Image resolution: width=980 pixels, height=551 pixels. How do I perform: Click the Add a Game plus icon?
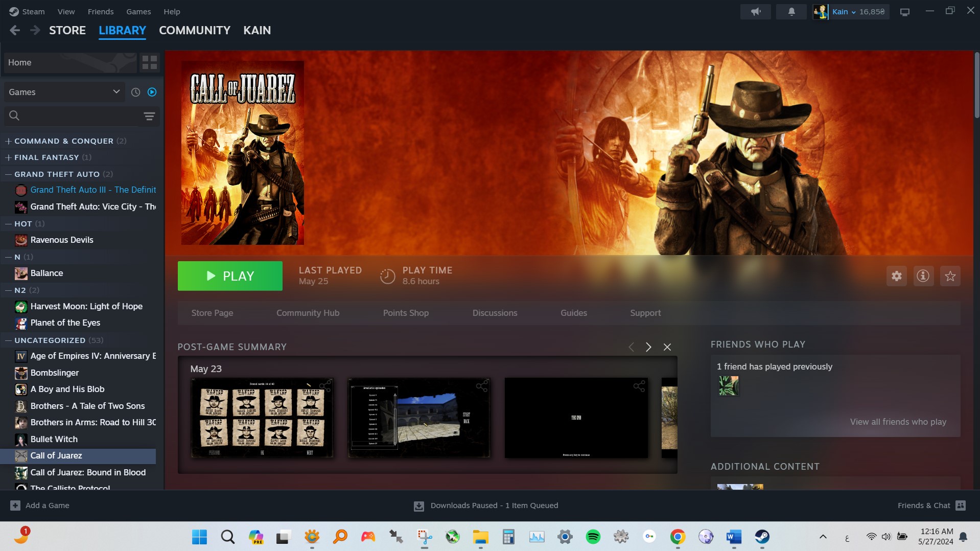[x=15, y=506]
